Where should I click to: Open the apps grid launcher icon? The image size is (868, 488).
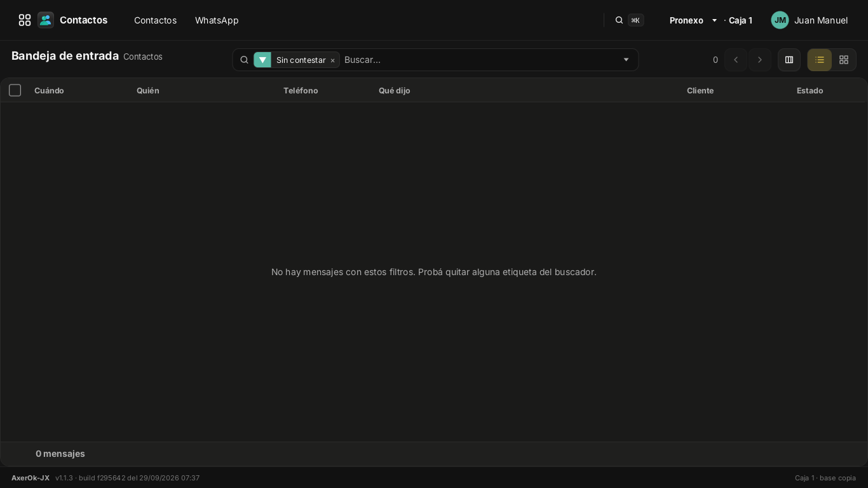25,20
